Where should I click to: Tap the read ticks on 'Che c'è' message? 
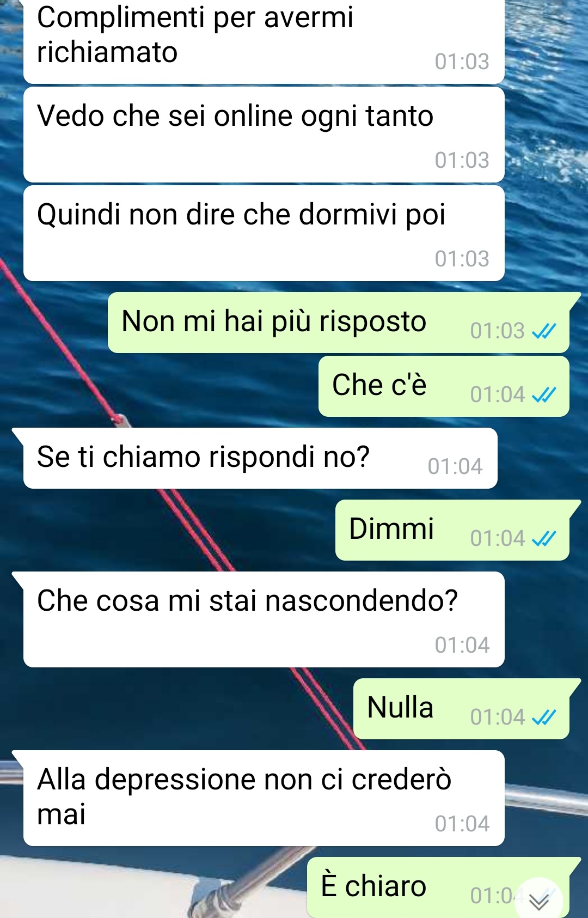point(544,394)
